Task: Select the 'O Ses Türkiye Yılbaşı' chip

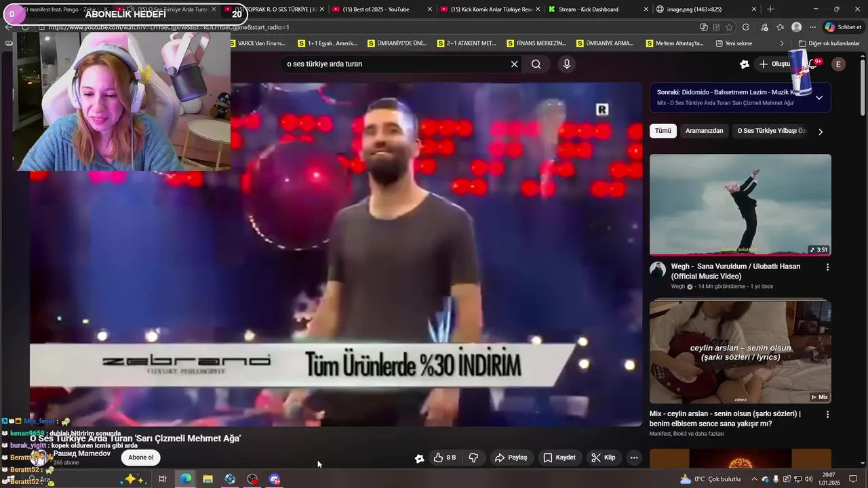Action: pyautogui.click(x=771, y=131)
